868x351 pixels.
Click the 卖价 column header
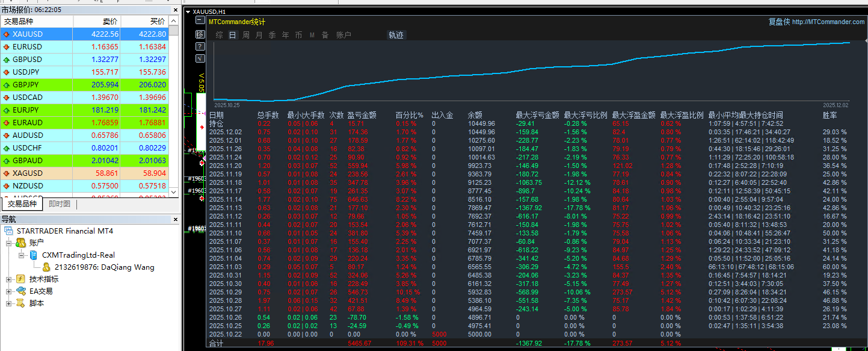click(x=97, y=21)
